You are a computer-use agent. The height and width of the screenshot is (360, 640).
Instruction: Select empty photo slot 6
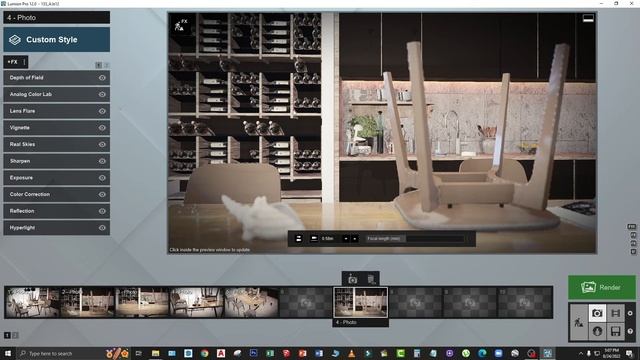[x=306, y=302]
